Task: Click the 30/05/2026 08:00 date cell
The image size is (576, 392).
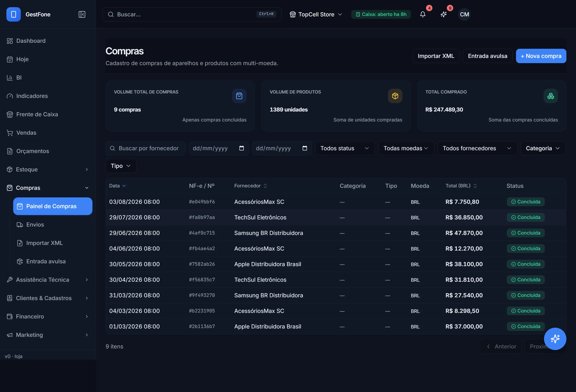Action: [x=134, y=264]
